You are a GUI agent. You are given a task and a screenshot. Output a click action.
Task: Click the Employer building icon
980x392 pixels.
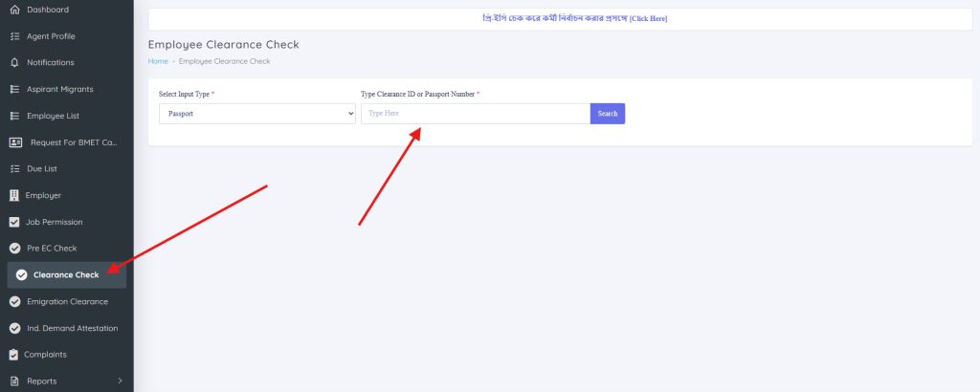(14, 195)
